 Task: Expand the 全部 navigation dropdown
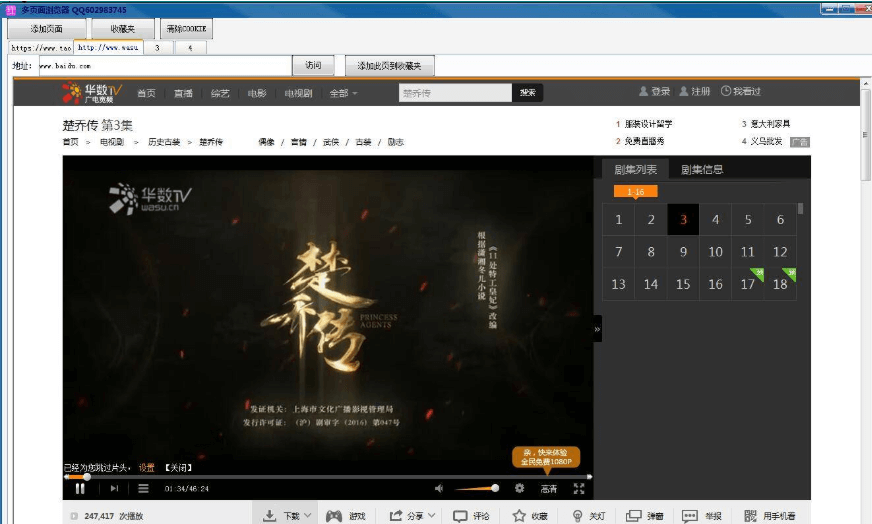[x=343, y=93]
